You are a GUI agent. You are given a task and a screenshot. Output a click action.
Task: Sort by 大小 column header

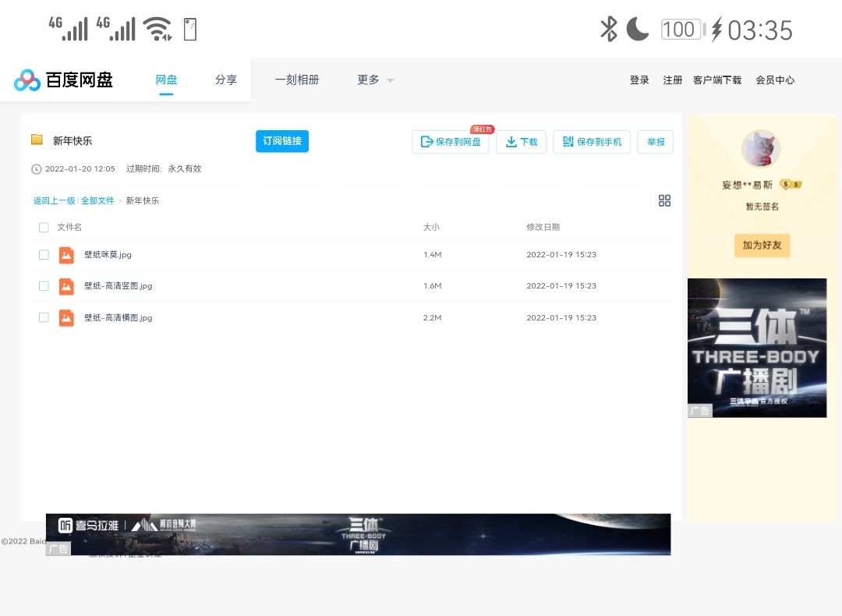tap(431, 227)
